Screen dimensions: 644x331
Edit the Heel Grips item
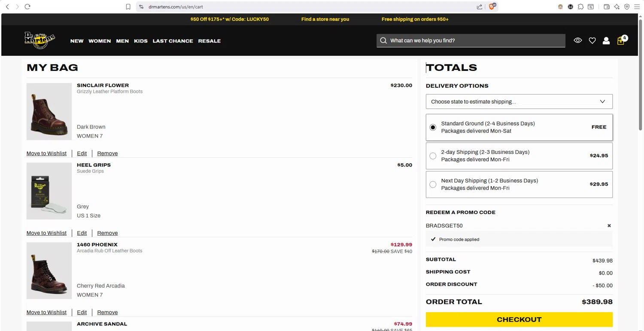82,233
